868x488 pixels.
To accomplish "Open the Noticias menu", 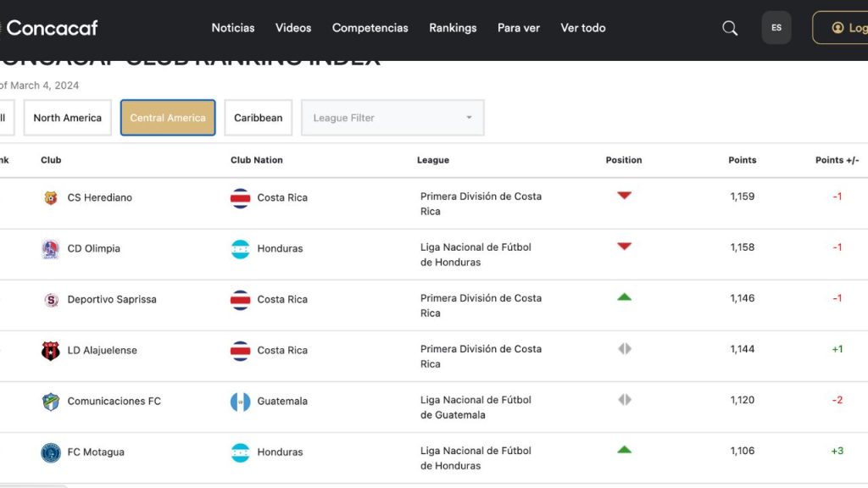I will click(233, 28).
